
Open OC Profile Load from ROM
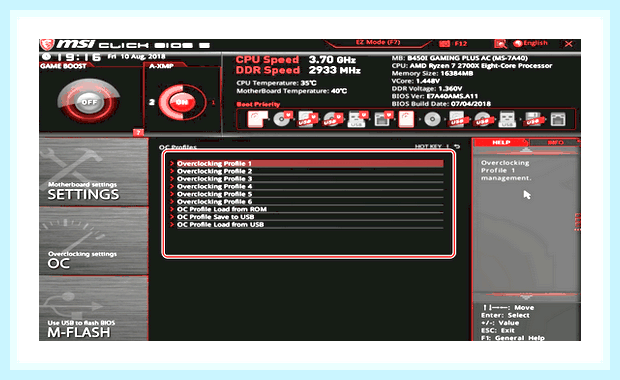(306, 209)
